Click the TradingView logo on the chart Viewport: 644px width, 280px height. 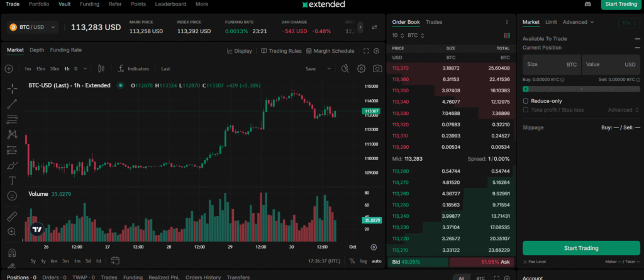point(37,230)
